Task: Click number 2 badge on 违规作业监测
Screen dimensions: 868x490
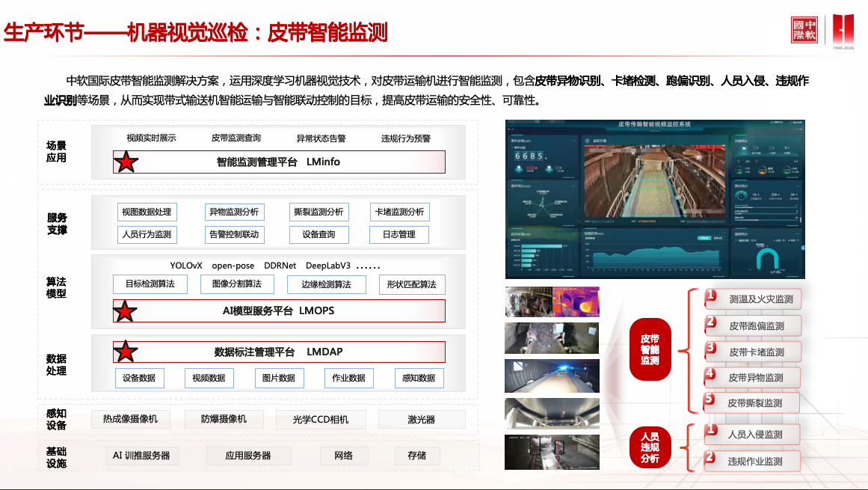Action: click(711, 457)
